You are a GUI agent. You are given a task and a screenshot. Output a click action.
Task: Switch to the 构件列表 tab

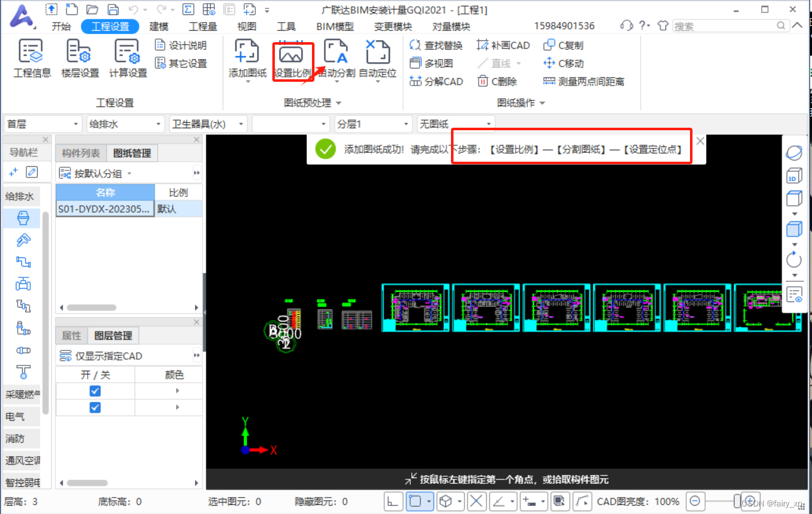[81, 153]
